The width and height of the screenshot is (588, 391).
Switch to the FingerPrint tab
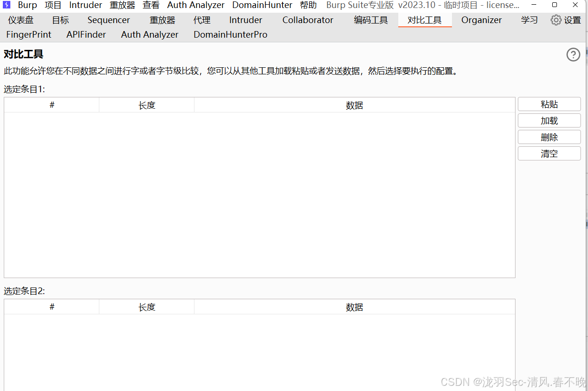point(29,35)
